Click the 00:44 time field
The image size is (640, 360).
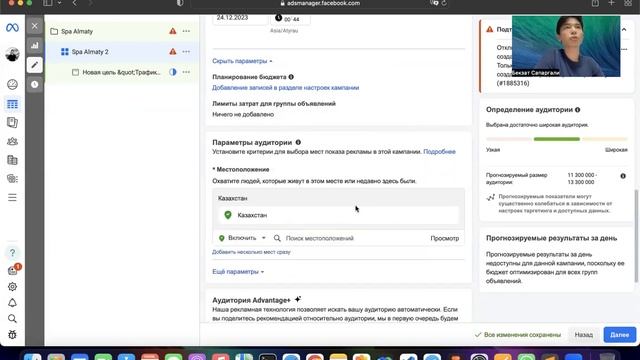click(x=290, y=19)
